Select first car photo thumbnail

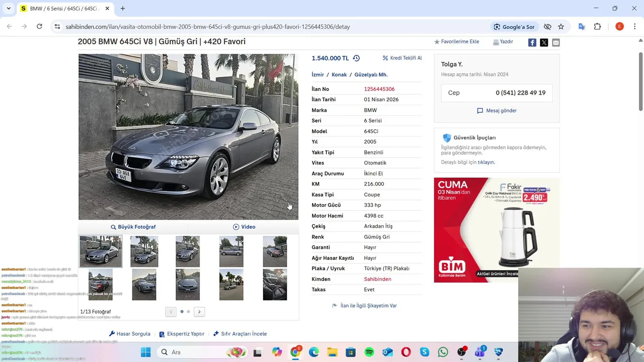(x=101, y=251)
